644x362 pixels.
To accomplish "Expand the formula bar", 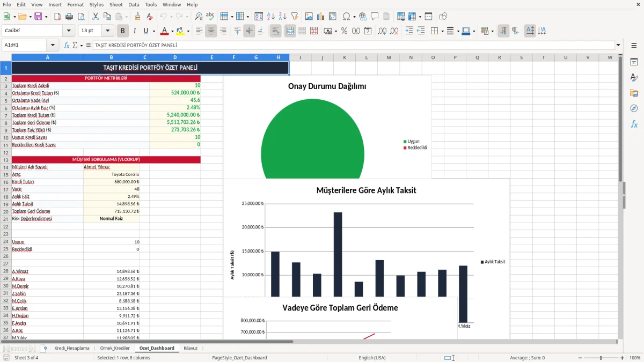I will [619, 45].
